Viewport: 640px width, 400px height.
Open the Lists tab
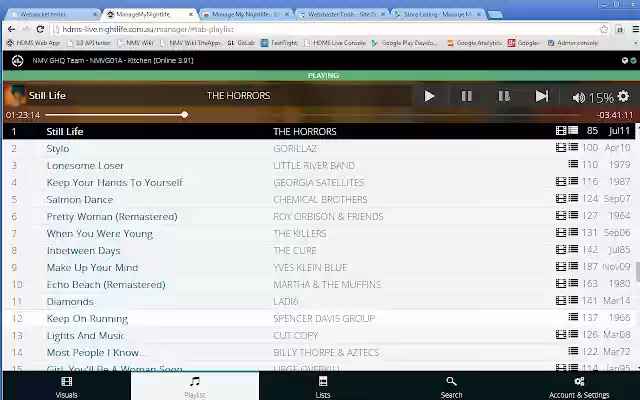click(x=323, y=387)
